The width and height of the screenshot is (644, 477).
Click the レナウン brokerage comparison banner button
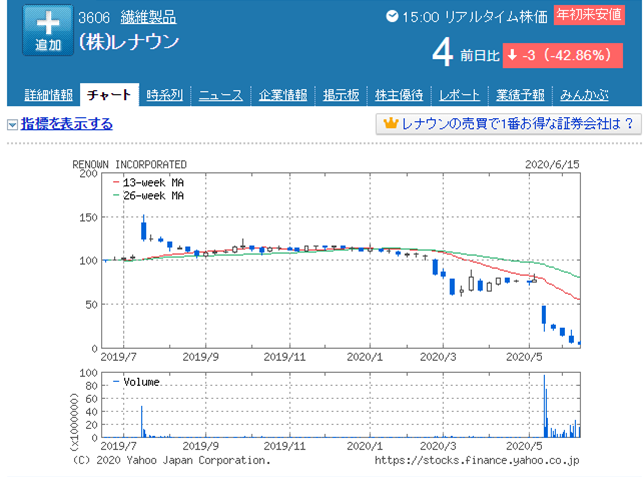coord(508,124)
